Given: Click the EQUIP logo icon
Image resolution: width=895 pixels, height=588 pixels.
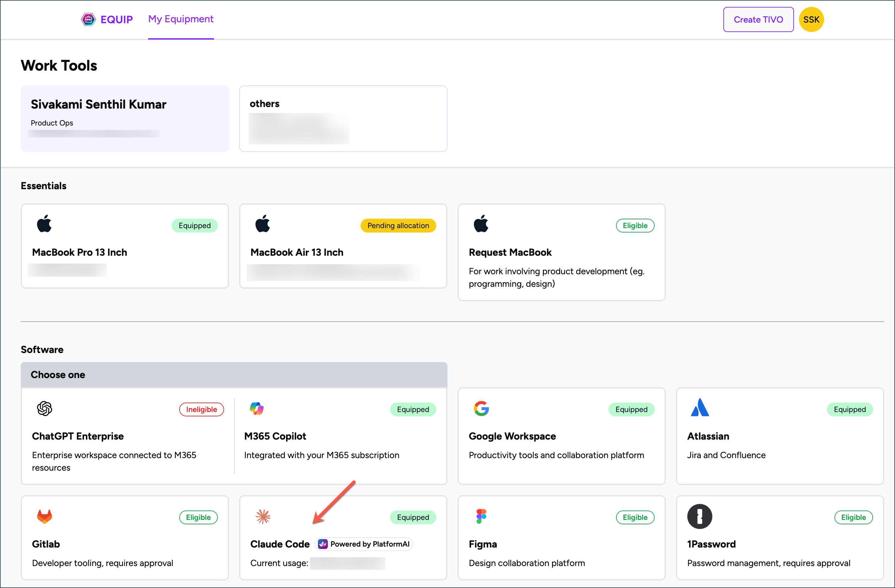Looking at the screenshot, I should coord(88,19).
